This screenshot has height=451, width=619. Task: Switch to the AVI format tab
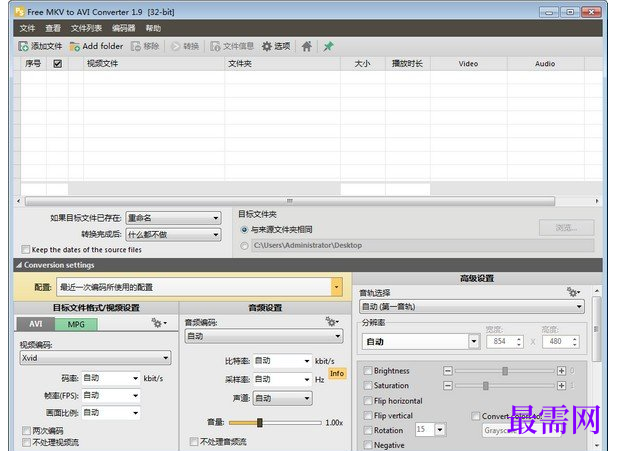click(36, 324)
